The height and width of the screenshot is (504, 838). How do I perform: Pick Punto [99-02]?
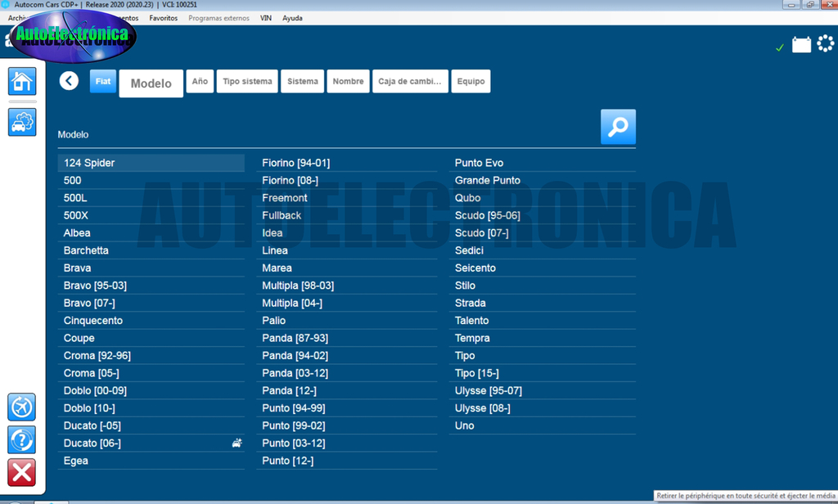[347, 426]
